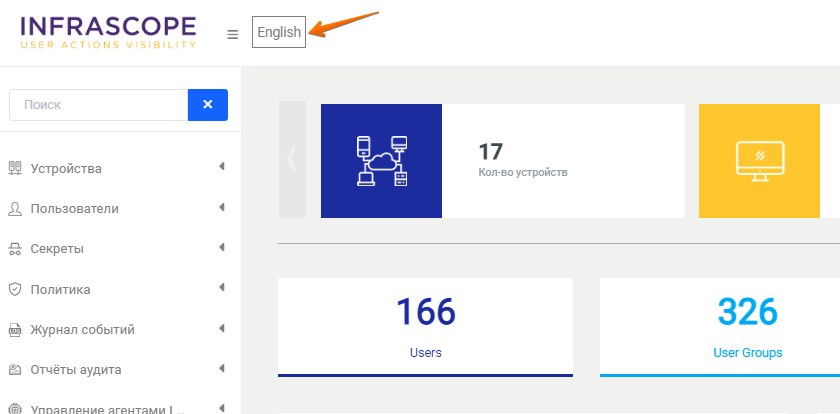The height and width of the screenshot is (414, 840).
Task: Expand the Журнал событий submenu arrow
Action: pyautogui.click(x=222, y=328)
